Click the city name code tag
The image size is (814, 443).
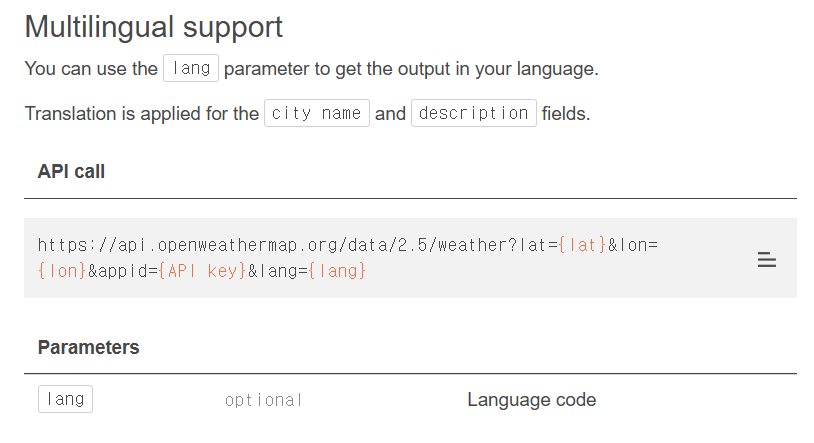pos(317,113)
